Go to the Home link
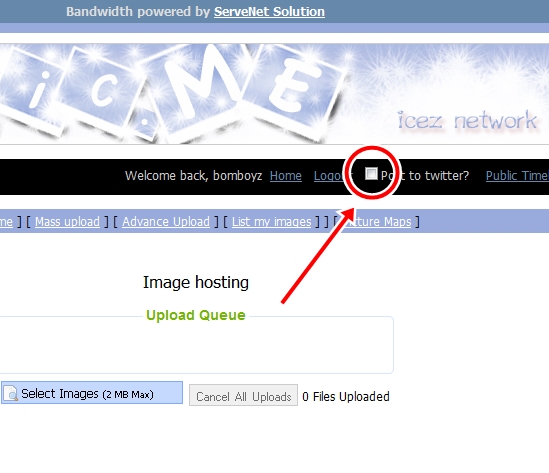This screenshot has width=549, height=473. [286, 175]
